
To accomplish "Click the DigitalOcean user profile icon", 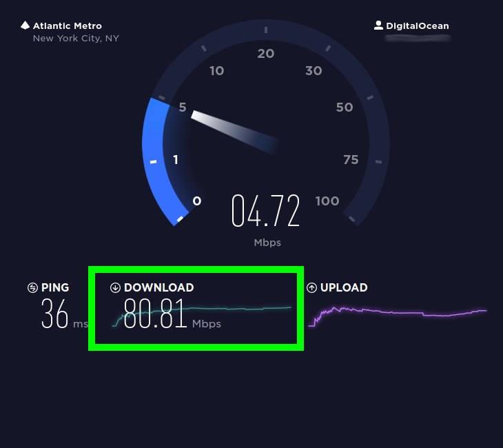I will [x=378, y=26].
